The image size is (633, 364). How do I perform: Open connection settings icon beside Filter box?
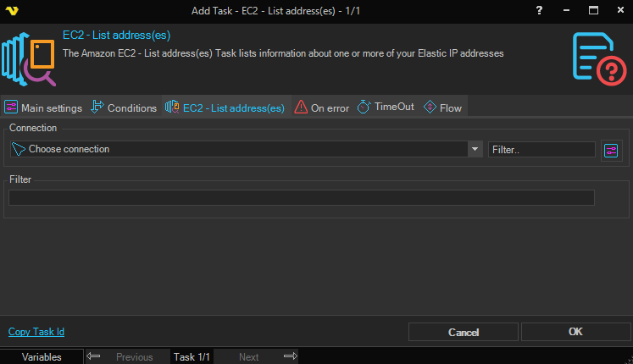(612, 150)
